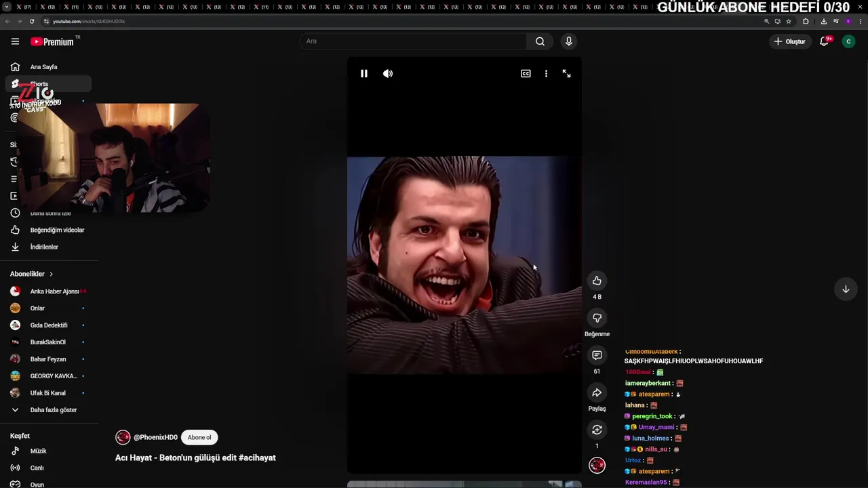The width and height of the screenshot is (868, 488).
Task: Click the search magnifier button
Action: (540, 41)
